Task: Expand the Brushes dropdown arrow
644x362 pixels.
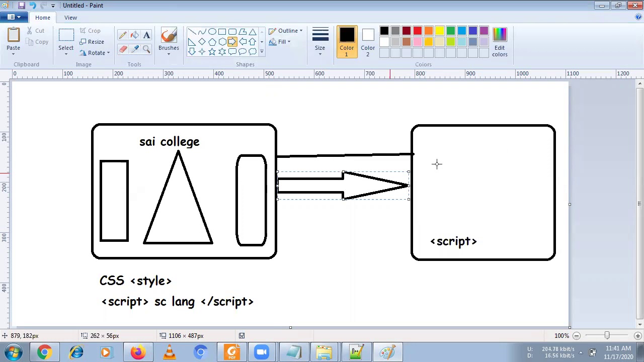Action: pyautogui.click(x=169, y=54)
